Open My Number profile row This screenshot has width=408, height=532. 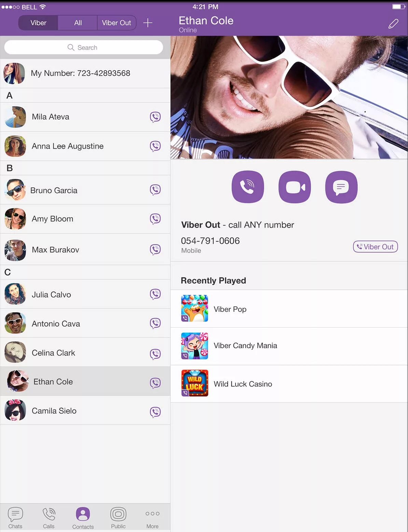85,73
